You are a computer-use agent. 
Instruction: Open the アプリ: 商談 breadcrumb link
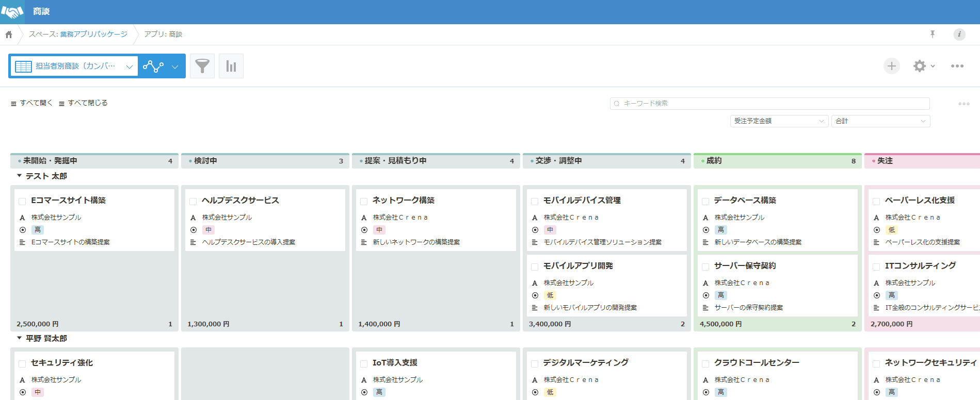tap(163, 34)
